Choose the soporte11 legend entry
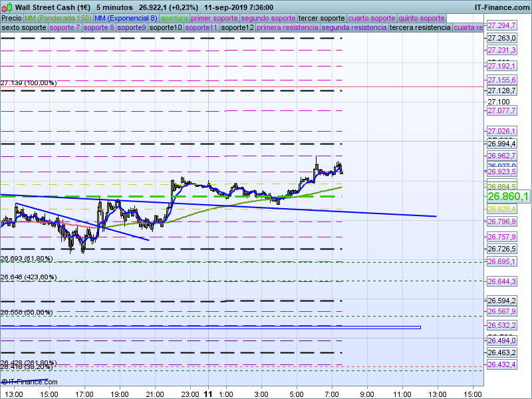532x399 pixels. [x=201, y=27]
